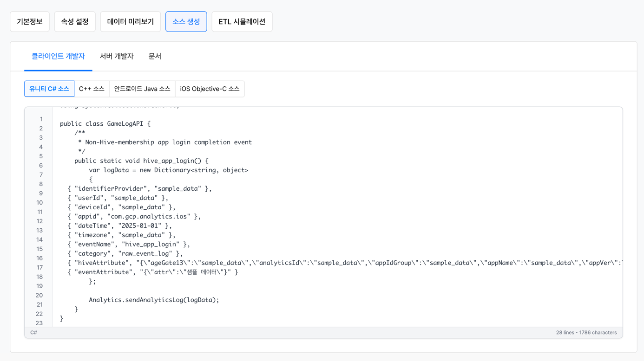The image size is (644, 361).
Task: Choose the 유니티 C# 소스 option
Action: tap(49, 89)
